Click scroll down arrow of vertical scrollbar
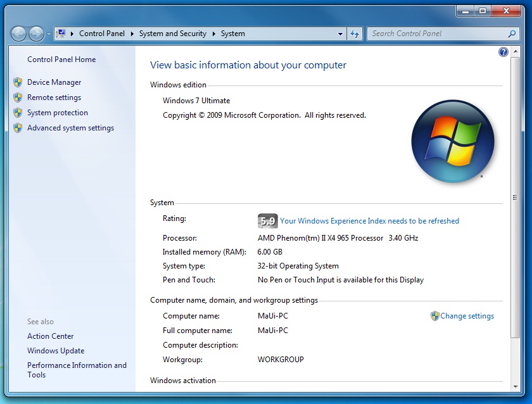The width and height of the screenshot is (532, 404). click(516, 387)
